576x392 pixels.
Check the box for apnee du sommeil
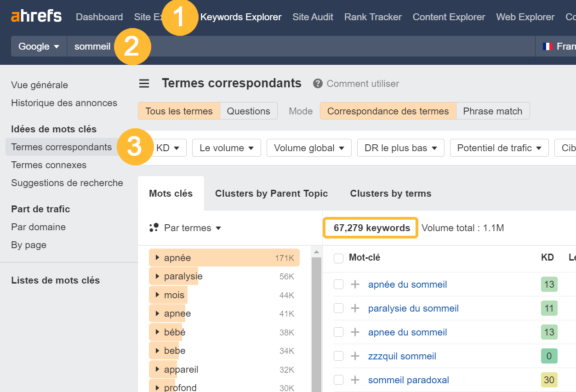(x=338, y=332)
